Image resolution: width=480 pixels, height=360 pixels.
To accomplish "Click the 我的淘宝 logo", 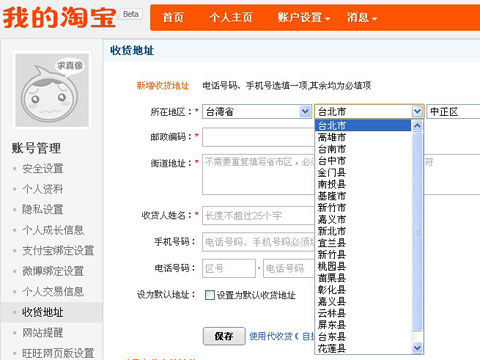I will click(59, 17).
